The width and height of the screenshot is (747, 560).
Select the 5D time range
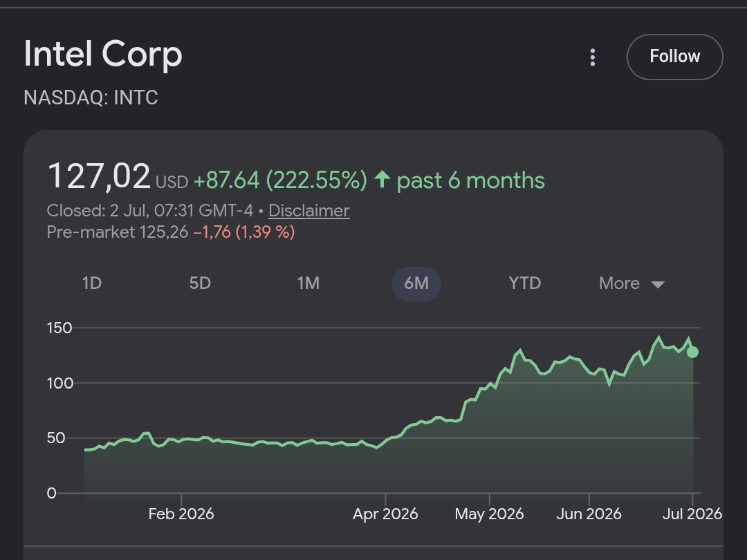point(200,283)
